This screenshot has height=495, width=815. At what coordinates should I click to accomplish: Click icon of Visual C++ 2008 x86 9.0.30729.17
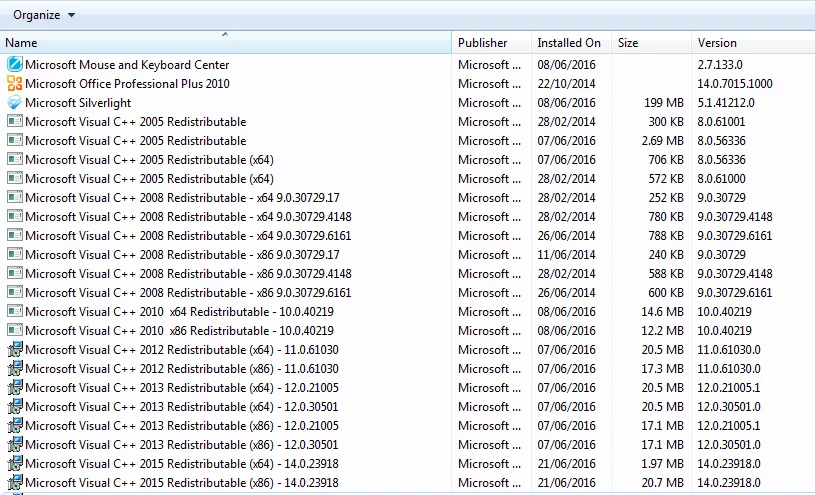tap(15, 254)
